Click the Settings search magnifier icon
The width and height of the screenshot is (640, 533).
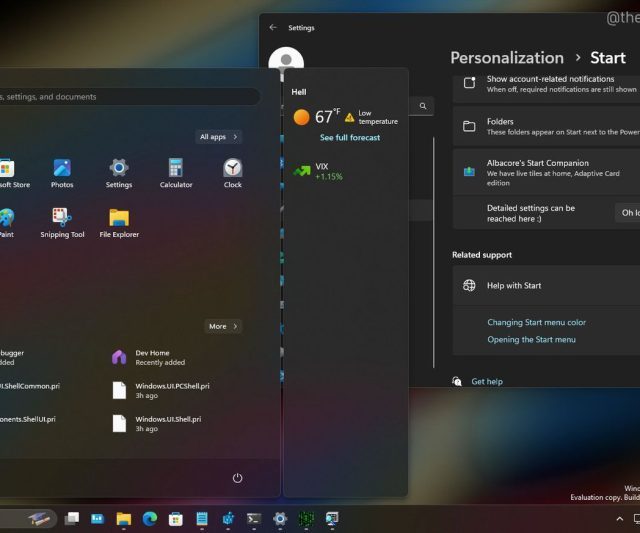pyautogui.click(x=423, y=106)
